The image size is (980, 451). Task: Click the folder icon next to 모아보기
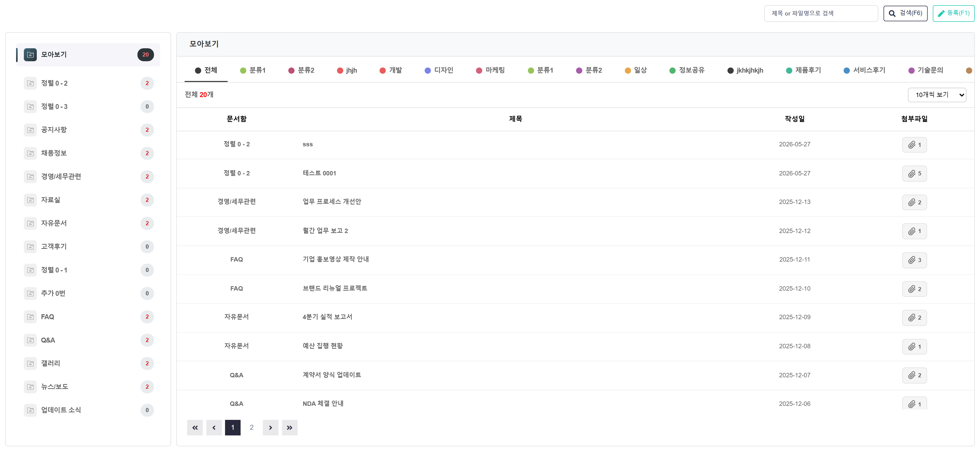[30, 55]
